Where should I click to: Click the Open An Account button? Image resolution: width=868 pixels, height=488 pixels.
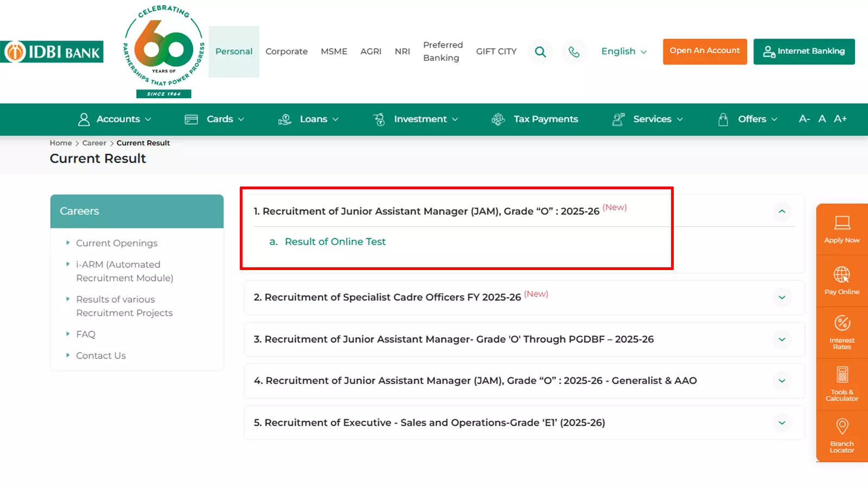click(705, 52)
